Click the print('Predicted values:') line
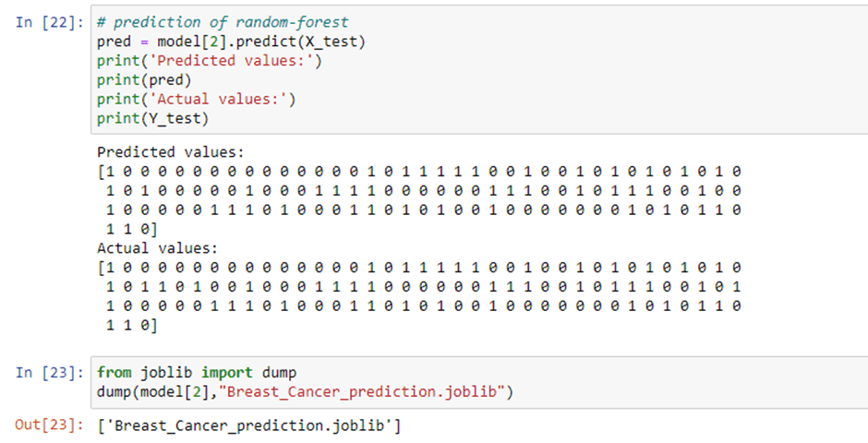The image size is (868, 443). tap(210, 61)
